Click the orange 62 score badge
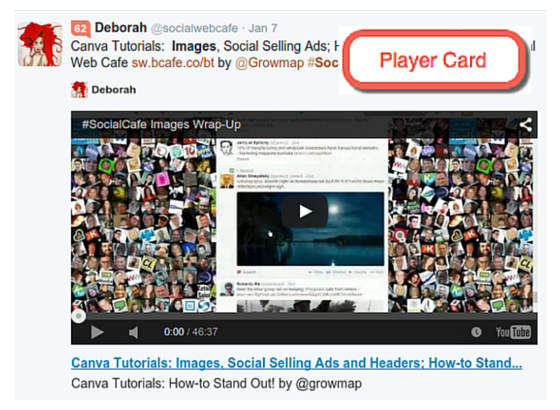 point(80,28)
